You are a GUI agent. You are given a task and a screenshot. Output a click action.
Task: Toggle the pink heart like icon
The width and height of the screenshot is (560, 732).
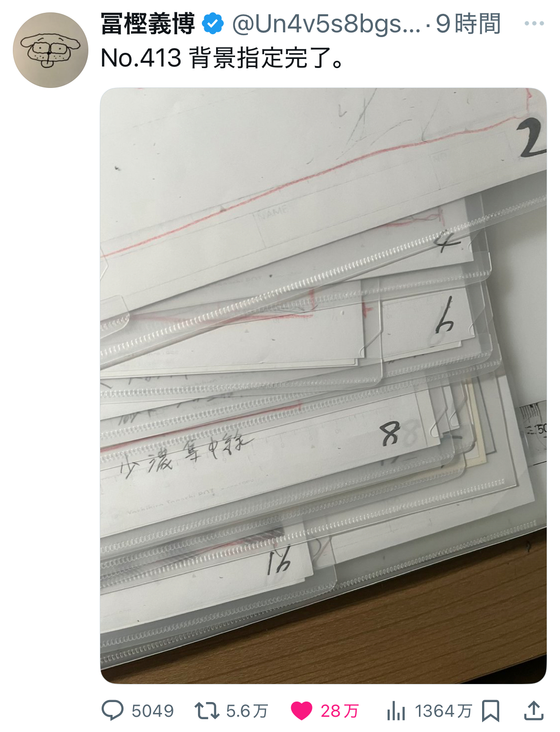click(x=302, y=711)
